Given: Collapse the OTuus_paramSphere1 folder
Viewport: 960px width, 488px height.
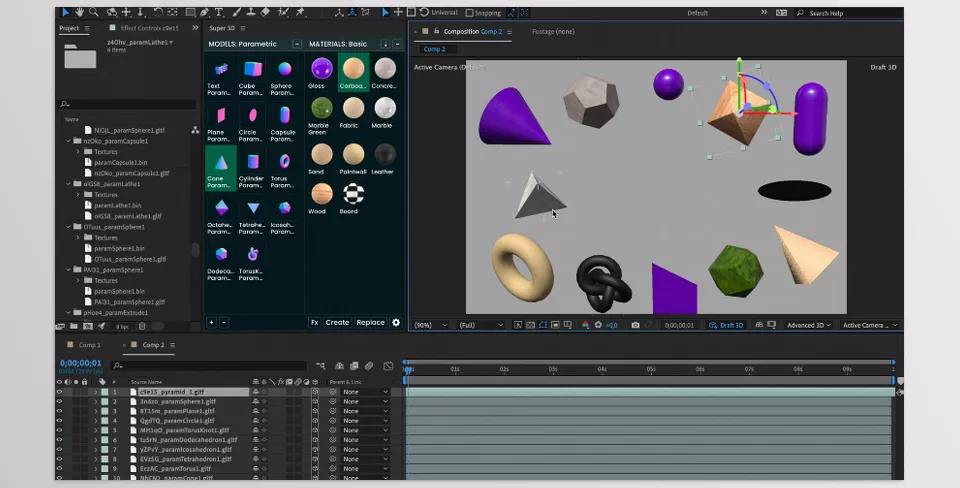Looking at the screenshot, I should 69,227.
